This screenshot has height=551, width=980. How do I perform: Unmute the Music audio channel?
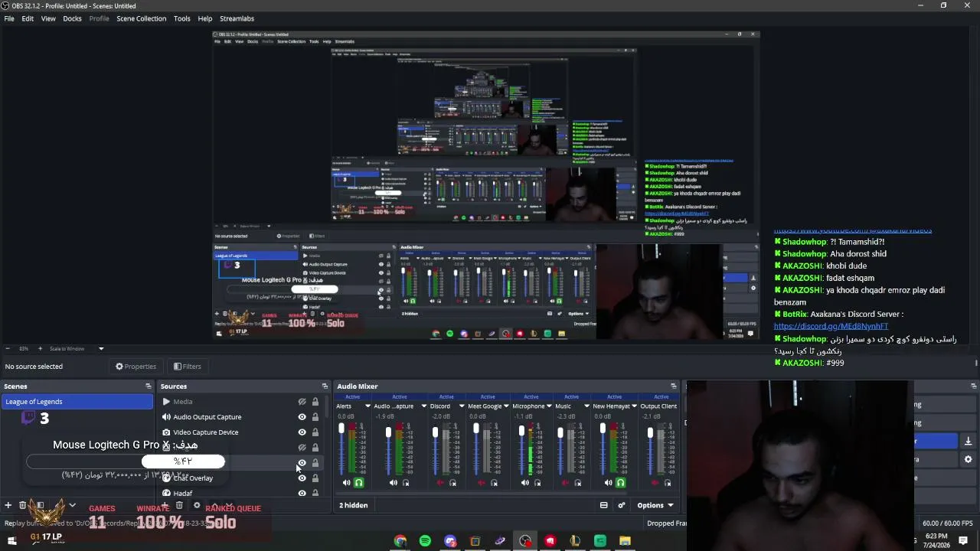[565, 483]
